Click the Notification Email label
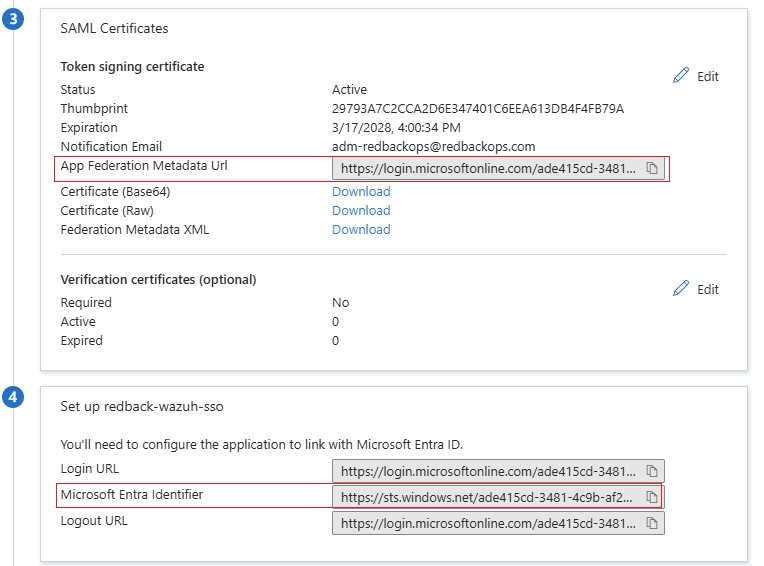764x566 pixels. pos(111,147)
